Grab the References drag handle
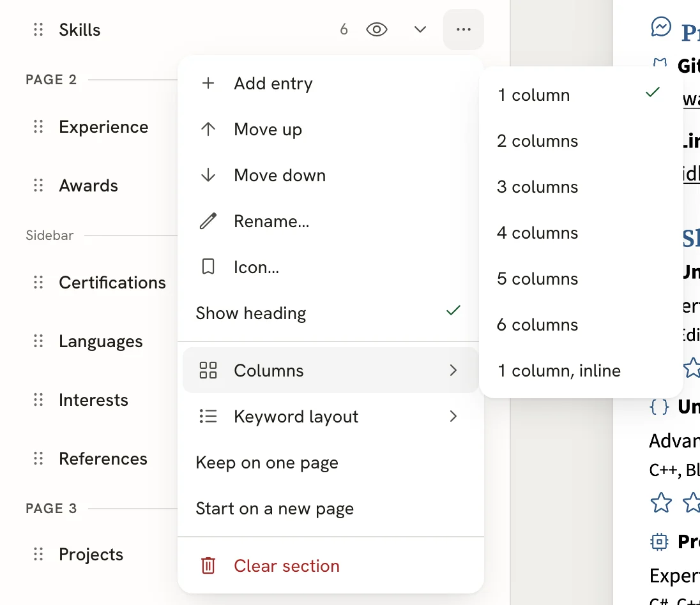 [x=38, y=458]
